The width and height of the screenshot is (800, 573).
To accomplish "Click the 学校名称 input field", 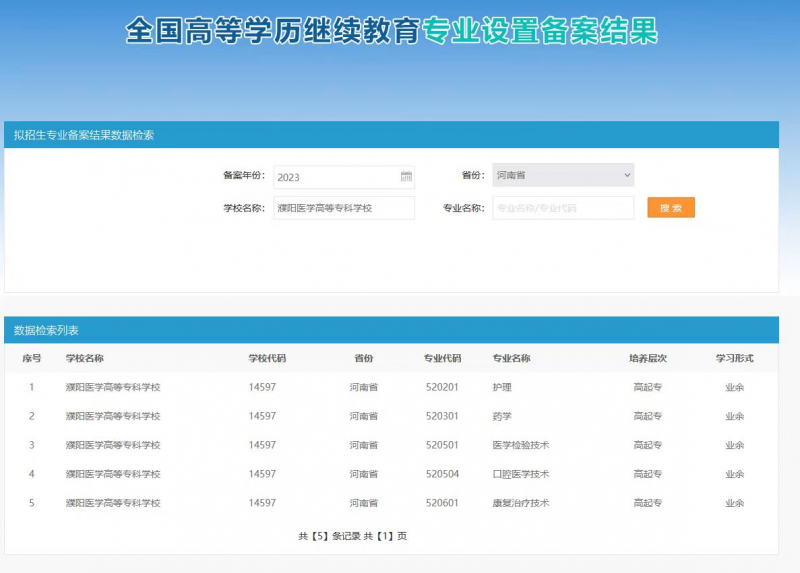I will click(343, 208).
